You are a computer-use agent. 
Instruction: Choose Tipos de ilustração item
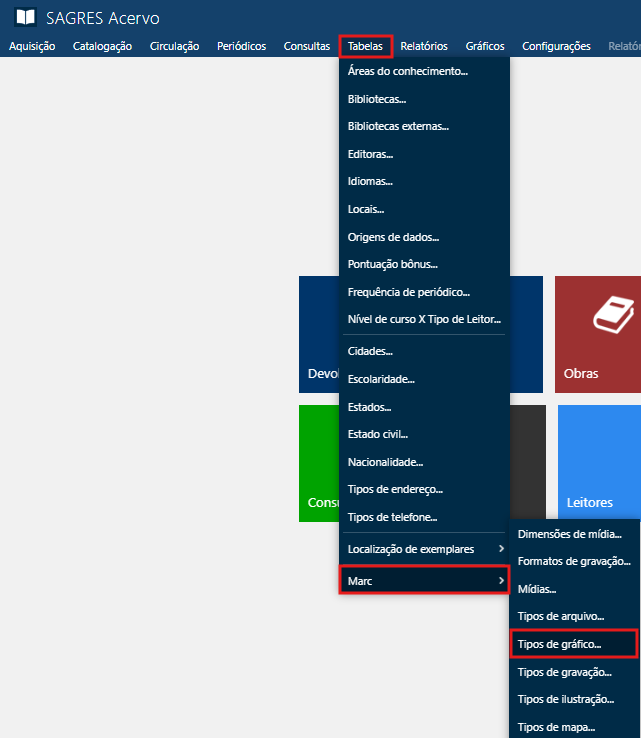click(565, 699)
